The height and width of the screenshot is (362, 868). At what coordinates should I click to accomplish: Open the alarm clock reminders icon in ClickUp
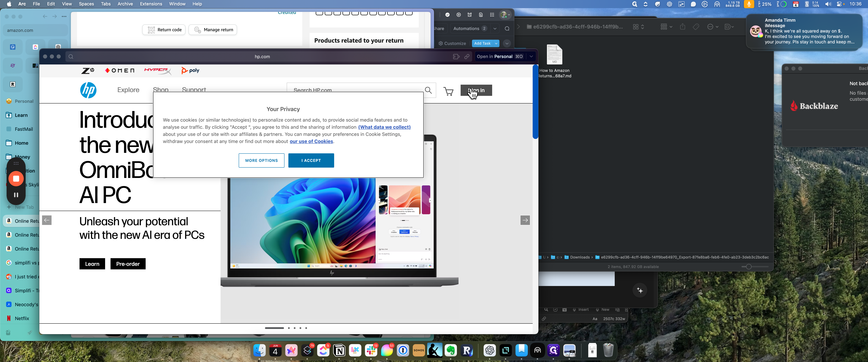click(470, 15)
